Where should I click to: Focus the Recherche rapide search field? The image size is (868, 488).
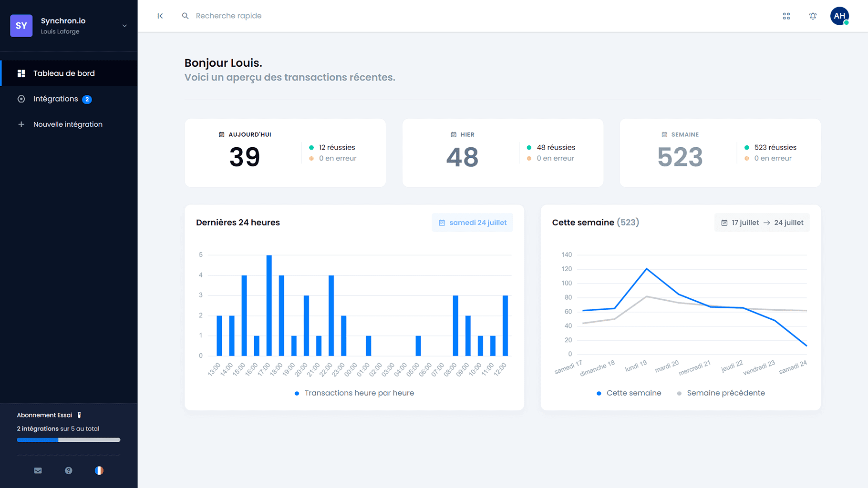coord(229,16)
